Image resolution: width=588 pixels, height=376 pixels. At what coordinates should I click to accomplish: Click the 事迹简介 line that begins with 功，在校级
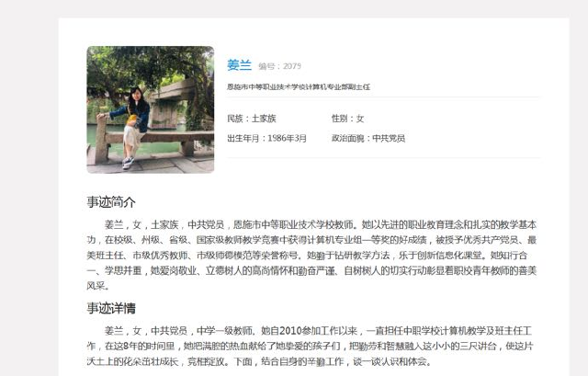311,240
